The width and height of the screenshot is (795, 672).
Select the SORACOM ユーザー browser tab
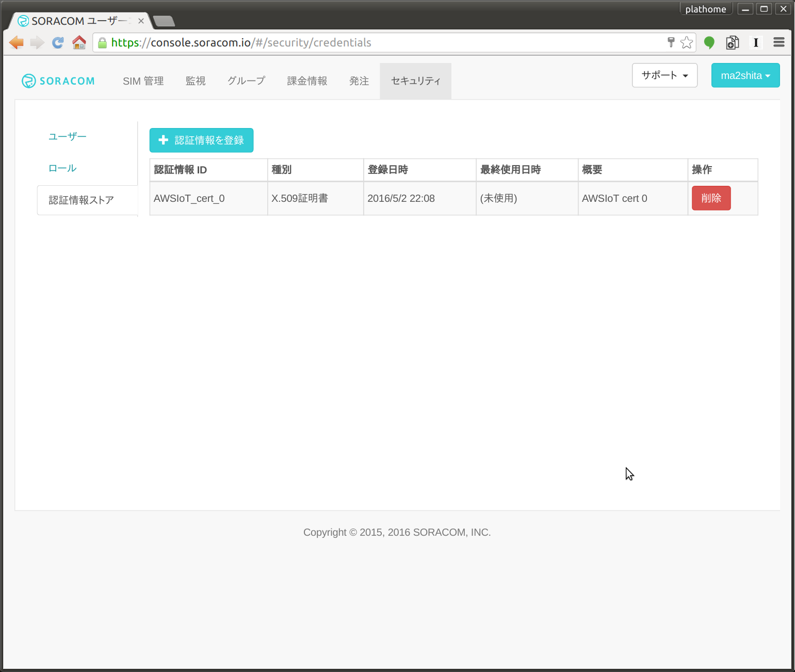(79, 21)
